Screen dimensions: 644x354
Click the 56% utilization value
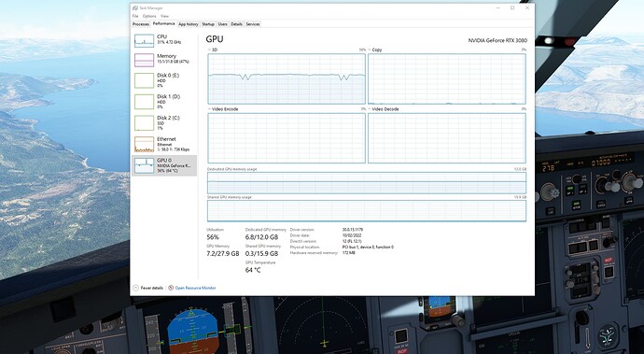(213, 237)
